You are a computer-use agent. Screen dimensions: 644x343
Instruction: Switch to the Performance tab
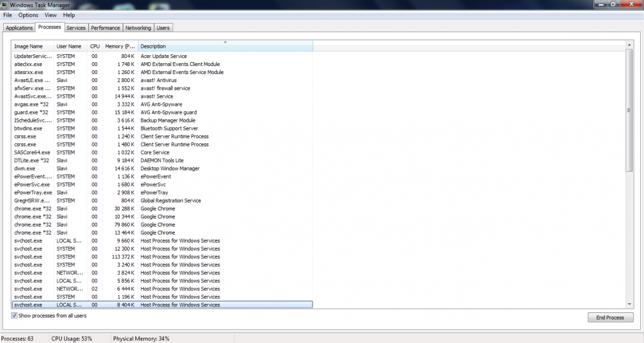click(105, 28)
